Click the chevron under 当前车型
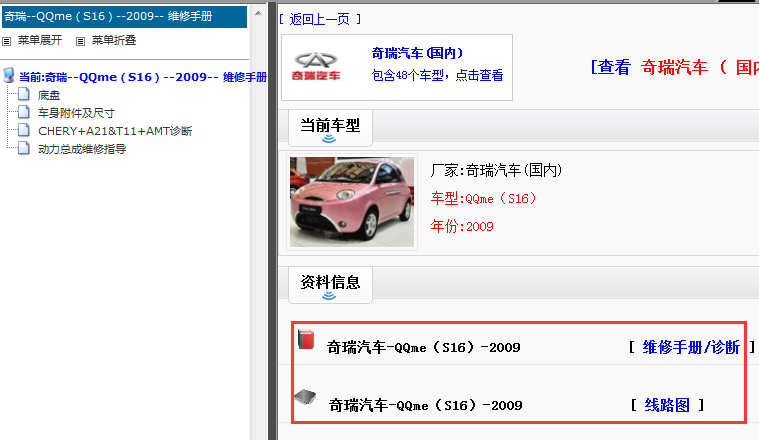 pos(329,139)
